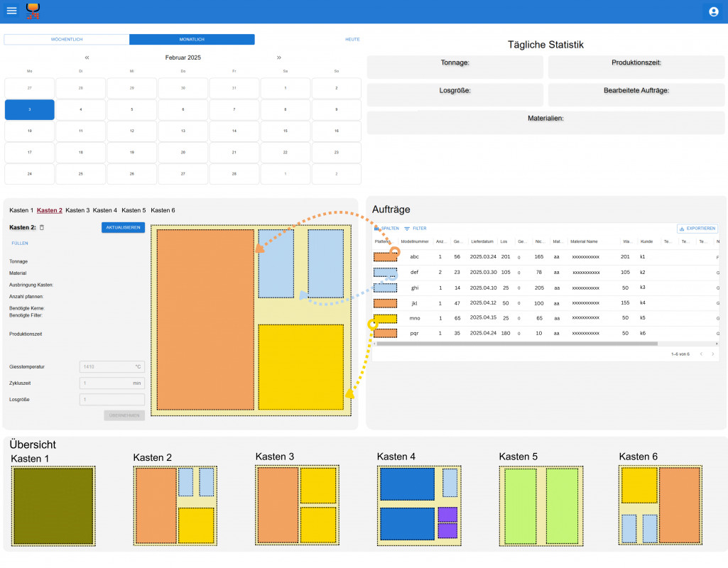Go to next page in Aufträge table

click(712, 354)
